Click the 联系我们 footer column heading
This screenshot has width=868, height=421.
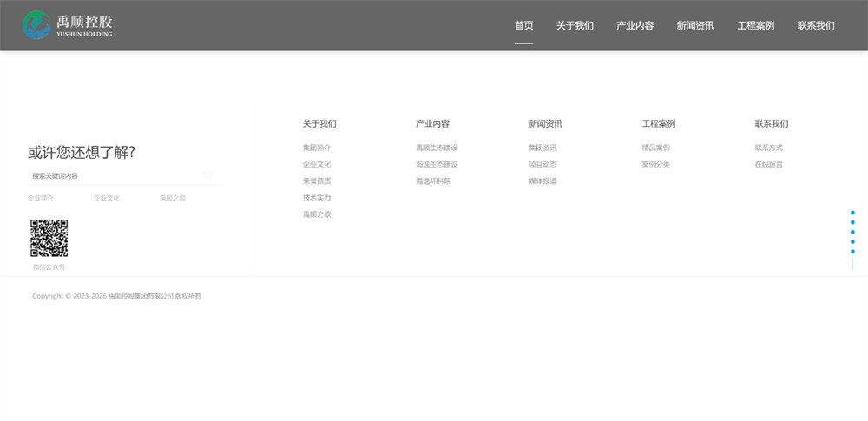click(x=771, y=123)
